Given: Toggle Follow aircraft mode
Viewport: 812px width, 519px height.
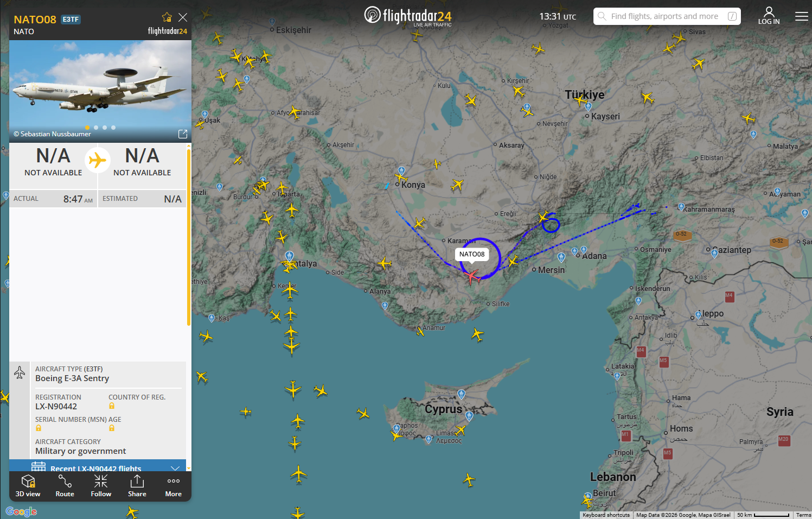Looking at the screenshot, I should pos(101,486).
